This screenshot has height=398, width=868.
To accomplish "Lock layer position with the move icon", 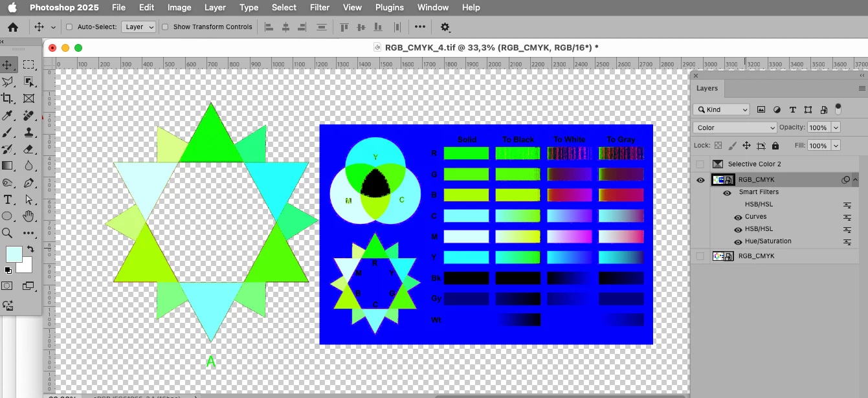I will point(746,146).
